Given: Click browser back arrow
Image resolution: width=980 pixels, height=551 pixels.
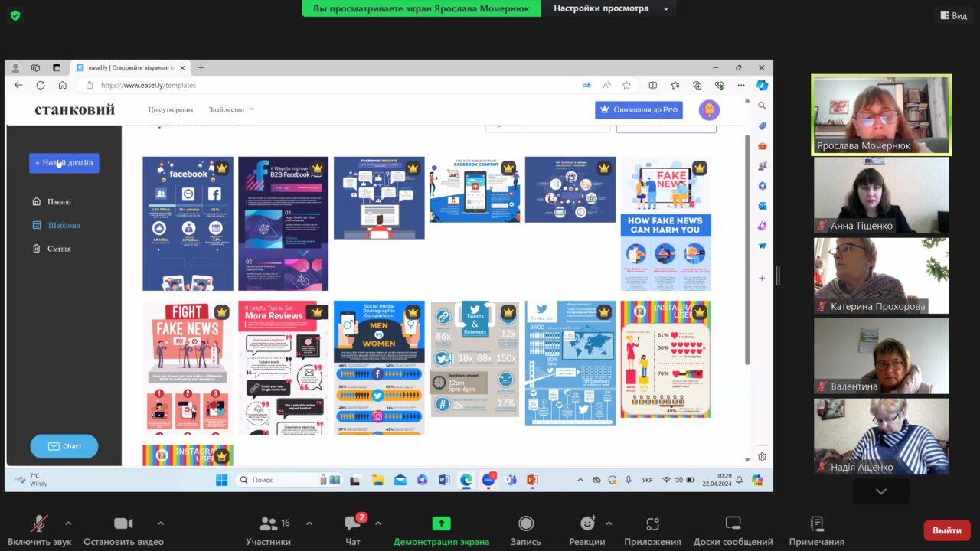Looking at the screenshot, I should (x=18, y=85).
